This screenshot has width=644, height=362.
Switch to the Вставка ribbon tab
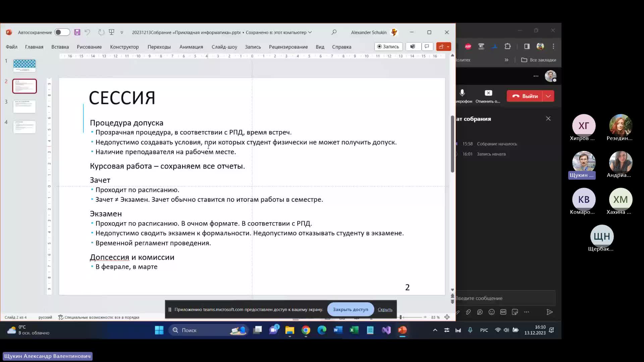pos(60,47)
